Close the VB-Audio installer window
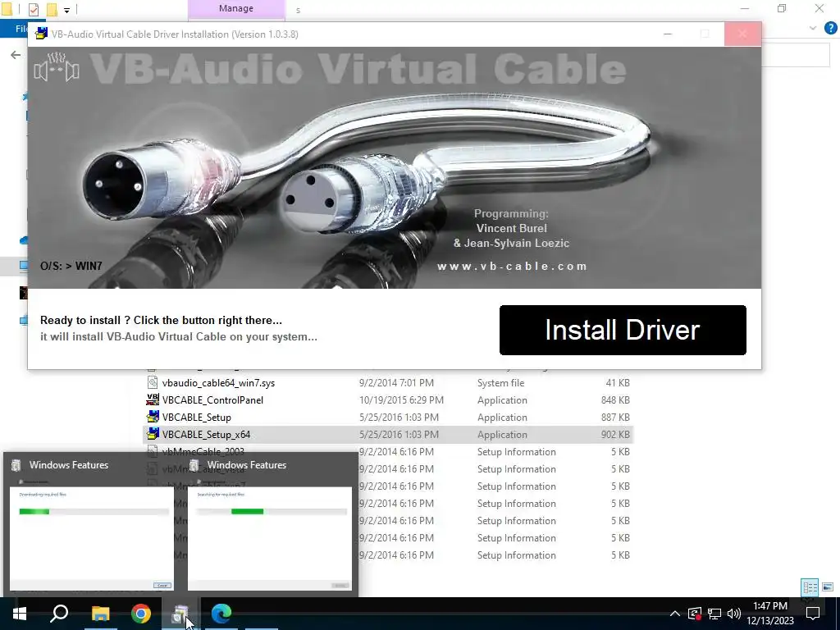 (742, 34)
